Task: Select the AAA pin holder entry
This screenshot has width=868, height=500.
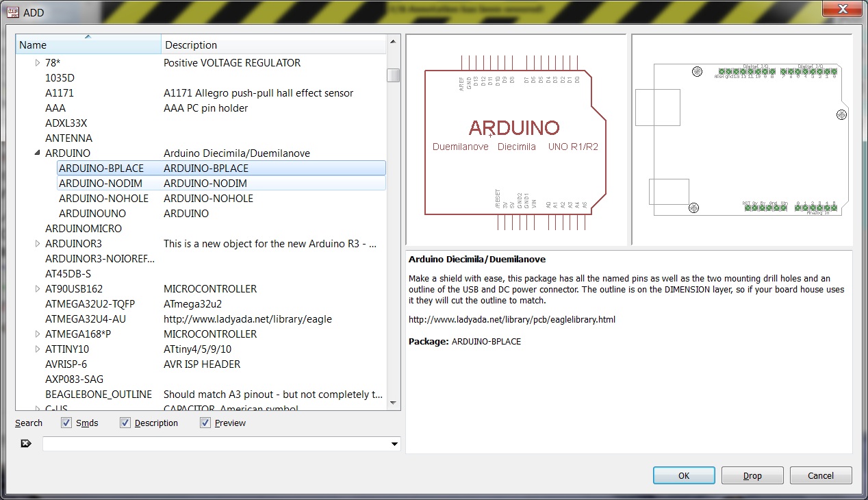Action: pyautogui.click(x=55, y=108)
